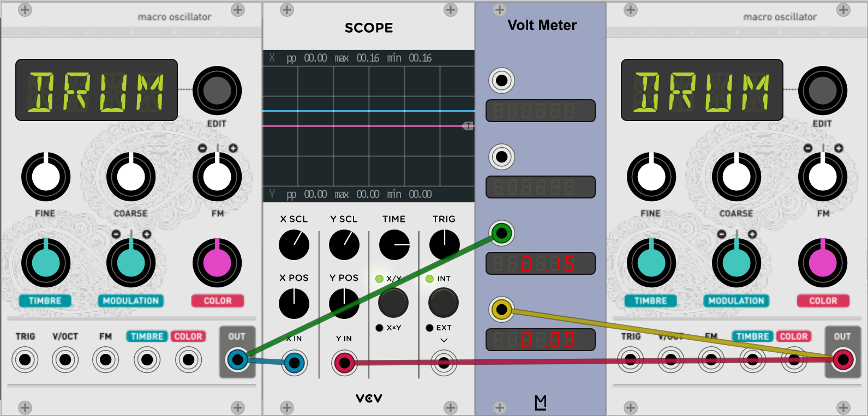Click the Scope Y IN jack
This screenshot has width=868, height=416.
point(345,363)
